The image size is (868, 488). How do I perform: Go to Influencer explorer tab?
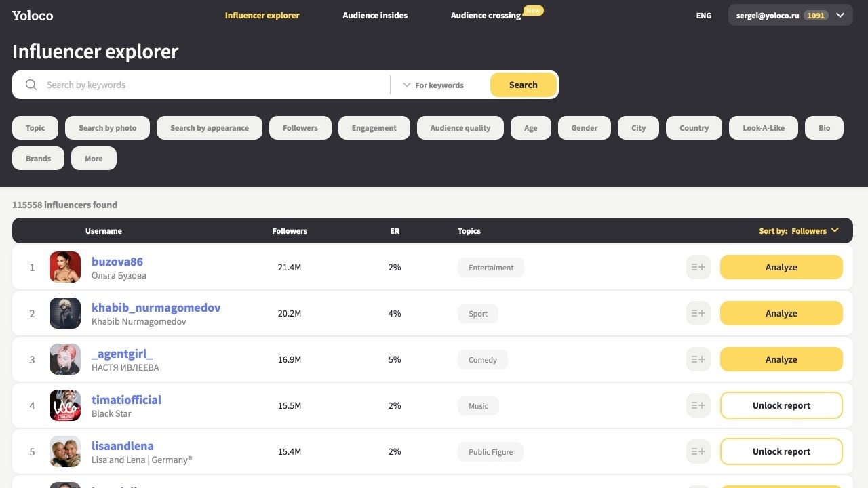pos(262,15)
